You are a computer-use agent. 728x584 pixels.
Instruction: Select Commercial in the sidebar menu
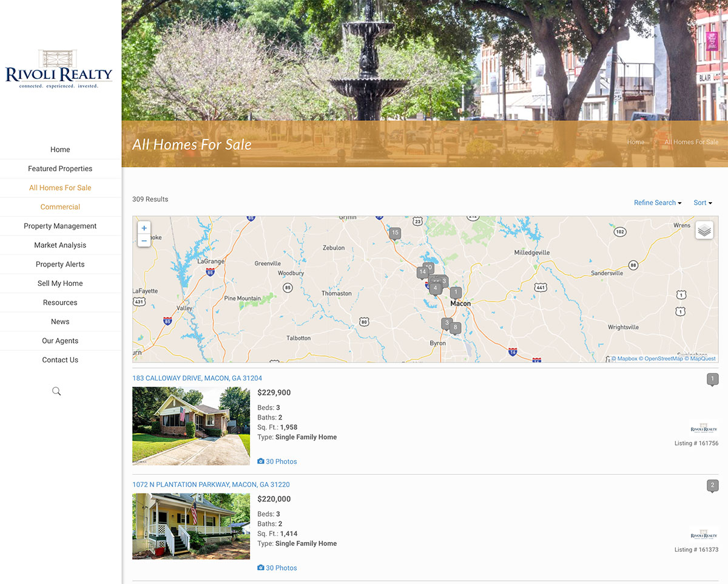[60, 206]
